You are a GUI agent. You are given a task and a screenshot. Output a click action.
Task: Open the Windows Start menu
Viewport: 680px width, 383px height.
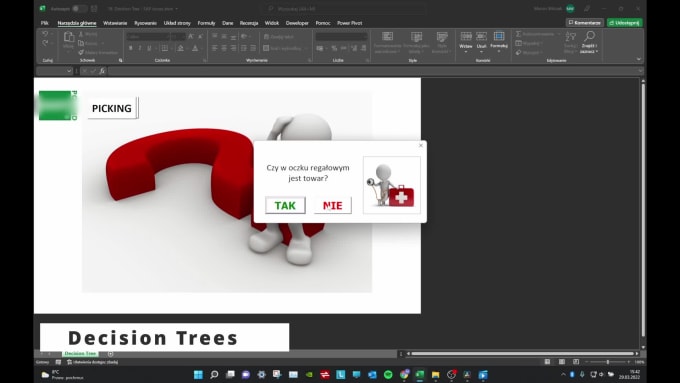pos(198,374)
